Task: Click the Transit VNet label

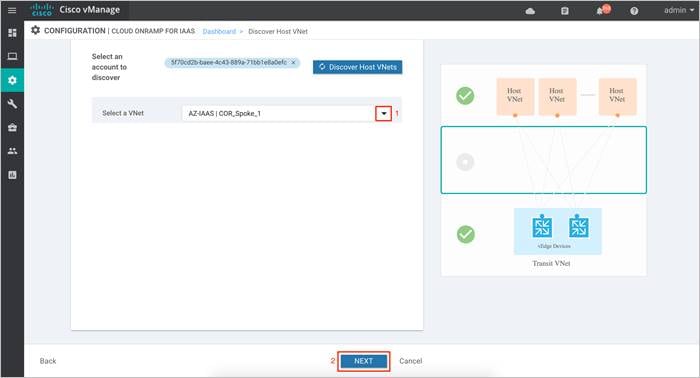Action: [551, 263]
